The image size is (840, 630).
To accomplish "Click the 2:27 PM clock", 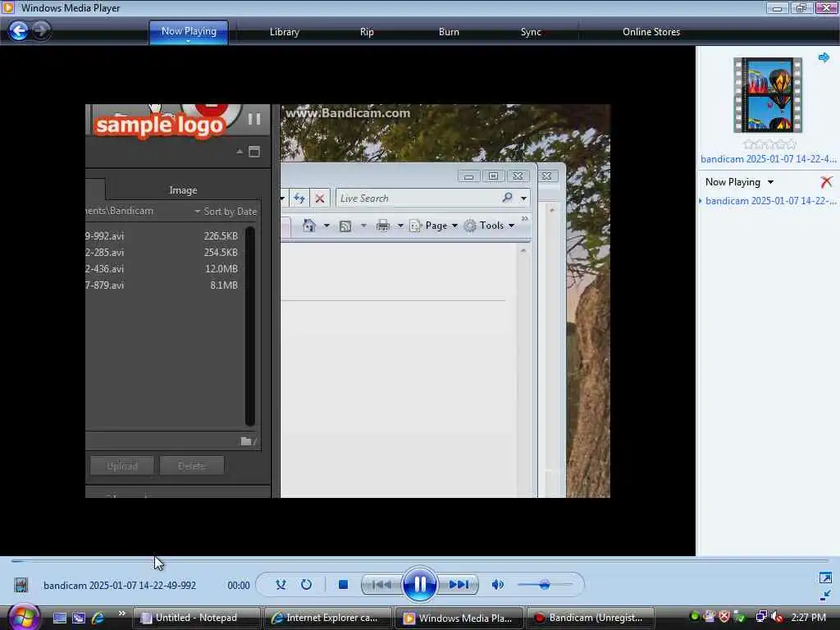I will click(x=808, y=618).
